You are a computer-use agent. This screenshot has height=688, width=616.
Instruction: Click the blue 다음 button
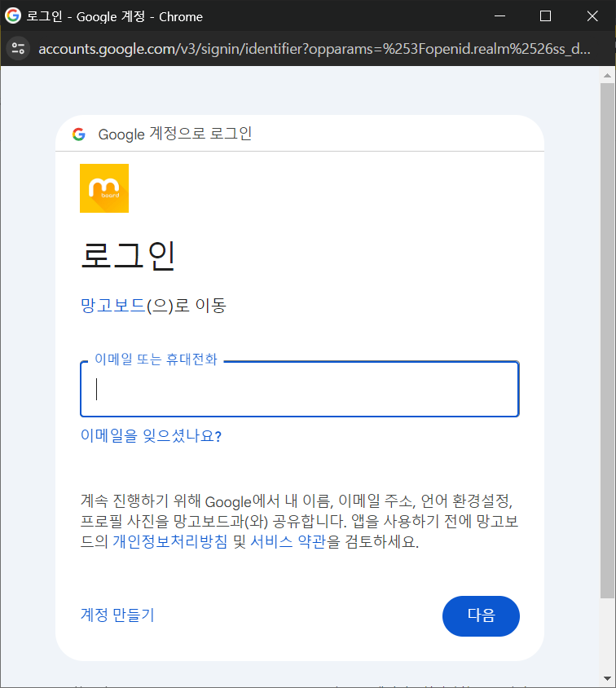coord(481,616)
